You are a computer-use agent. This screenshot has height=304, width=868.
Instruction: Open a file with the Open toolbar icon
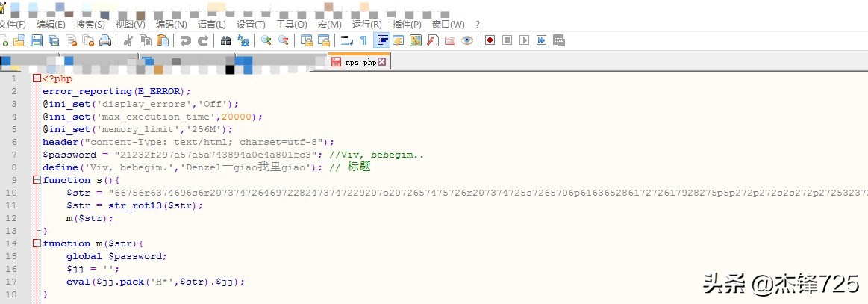[x=19, y=40]
